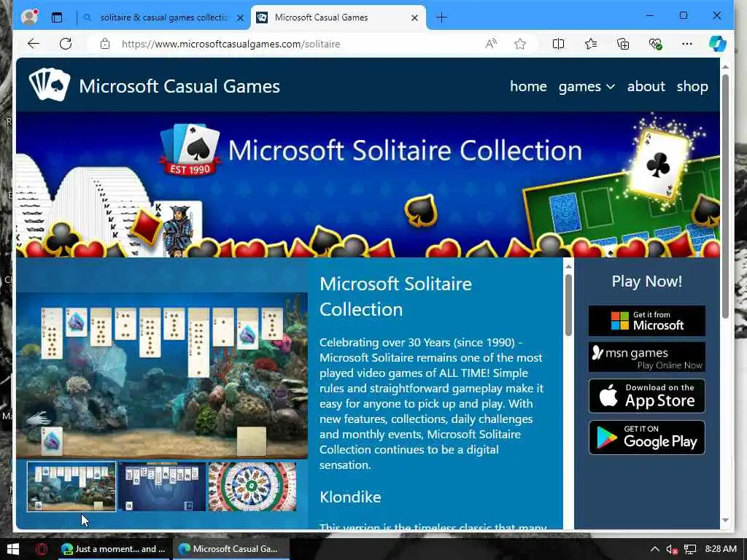The image size is (747, 560).
Task: Click msn games Play Online Now
Action: coord(646,357)
